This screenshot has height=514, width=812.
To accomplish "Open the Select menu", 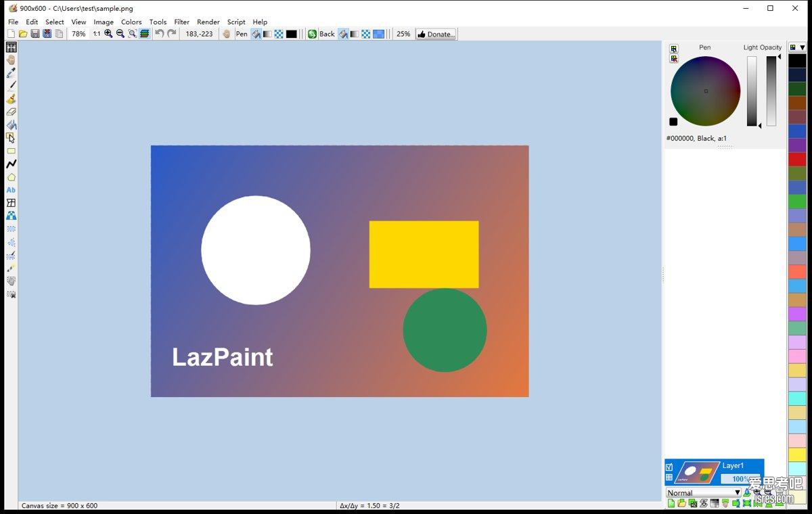I will coord(55,22).
